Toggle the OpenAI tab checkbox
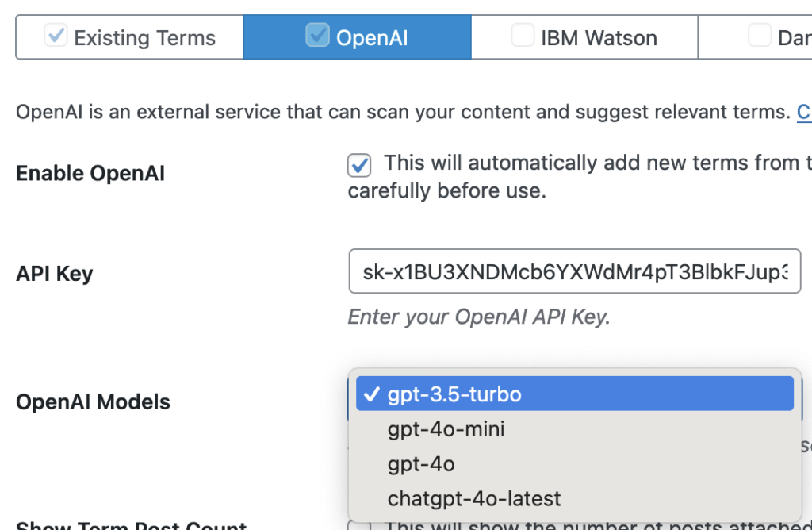This screenshot has height=530, width=812. [x=317, y=35]
